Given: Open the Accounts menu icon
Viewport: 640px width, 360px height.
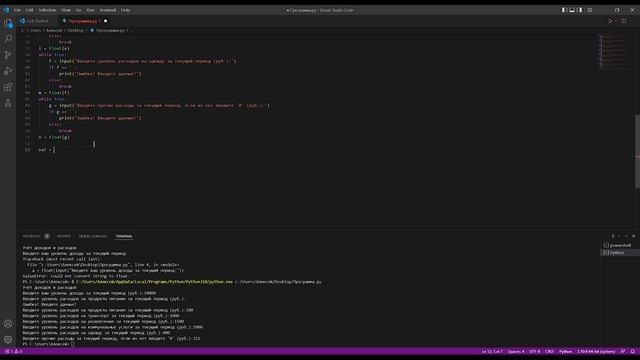Looking at the screenshot, I should 8,324.
